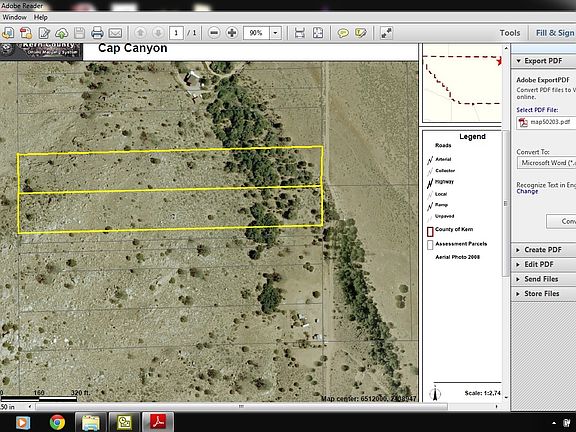This screenshot has height=432, width=576.
Task: Expand the Create PDF section
Action: (544, 250)
